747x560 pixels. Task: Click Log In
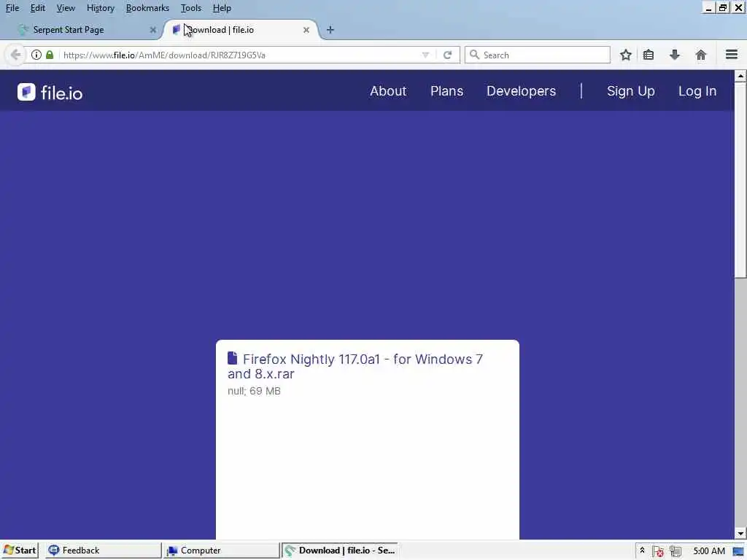tap(697, 91)
